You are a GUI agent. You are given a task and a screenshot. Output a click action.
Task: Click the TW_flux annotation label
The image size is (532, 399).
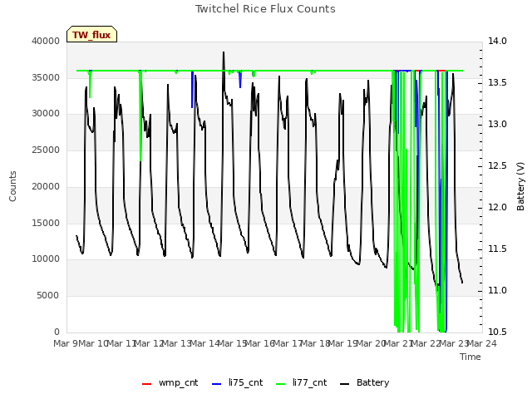tap(91, 34)
